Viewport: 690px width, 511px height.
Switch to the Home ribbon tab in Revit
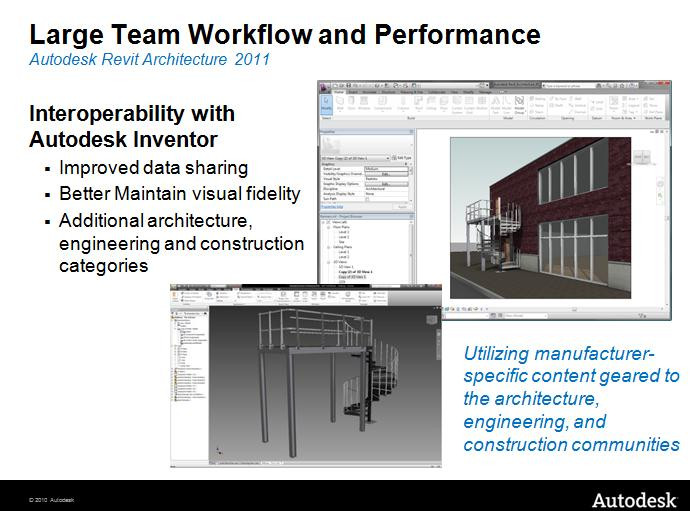(339, 92)
